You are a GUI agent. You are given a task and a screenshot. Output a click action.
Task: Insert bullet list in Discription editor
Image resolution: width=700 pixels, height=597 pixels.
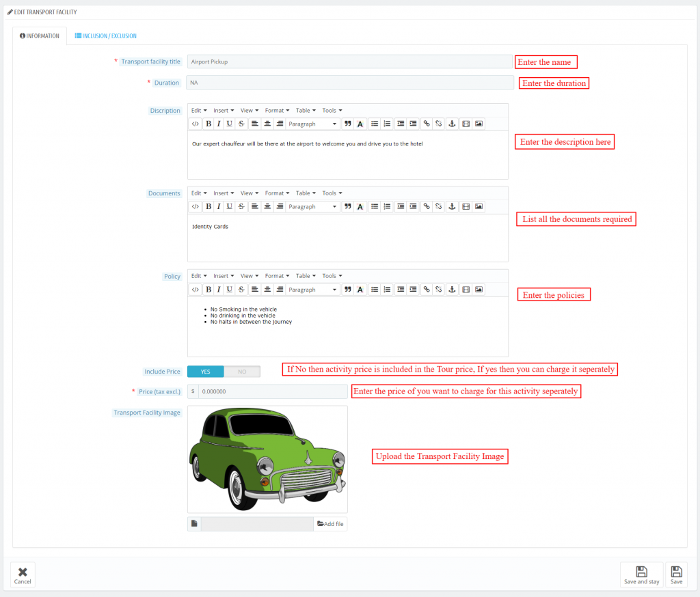[375, 124]
